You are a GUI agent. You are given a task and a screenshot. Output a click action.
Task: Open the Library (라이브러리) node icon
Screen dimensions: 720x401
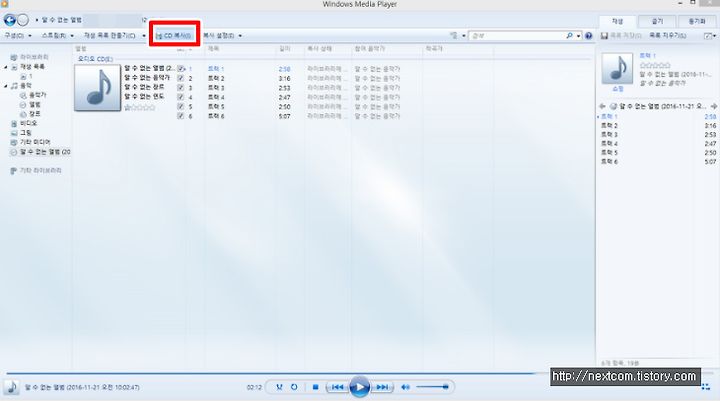tap(14, 57)
